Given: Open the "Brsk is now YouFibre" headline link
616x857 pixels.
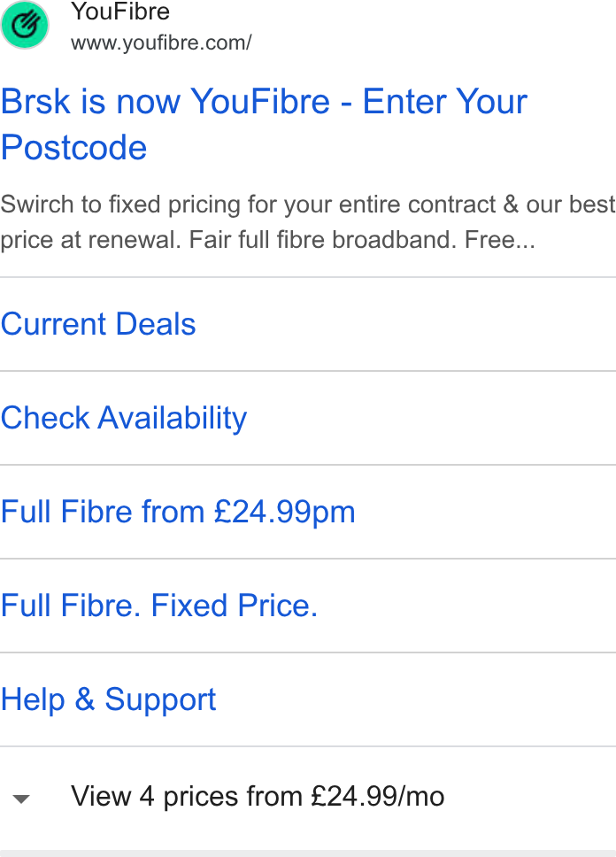Looking at the screenshot, I should (x=264, y=124).
